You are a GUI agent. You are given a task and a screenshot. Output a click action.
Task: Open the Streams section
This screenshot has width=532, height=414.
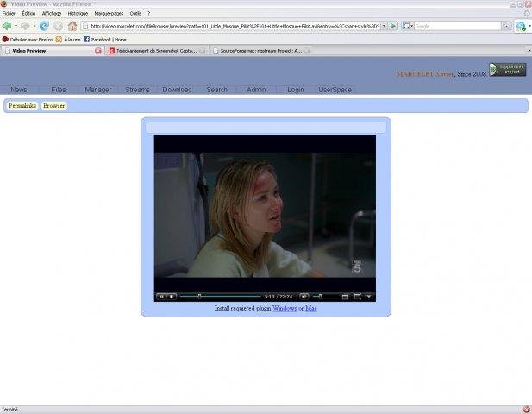click(x=137, y=90)
